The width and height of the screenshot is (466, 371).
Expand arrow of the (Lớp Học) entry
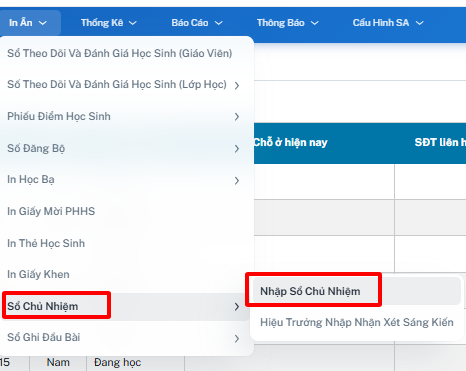click(x=237, y=85)
